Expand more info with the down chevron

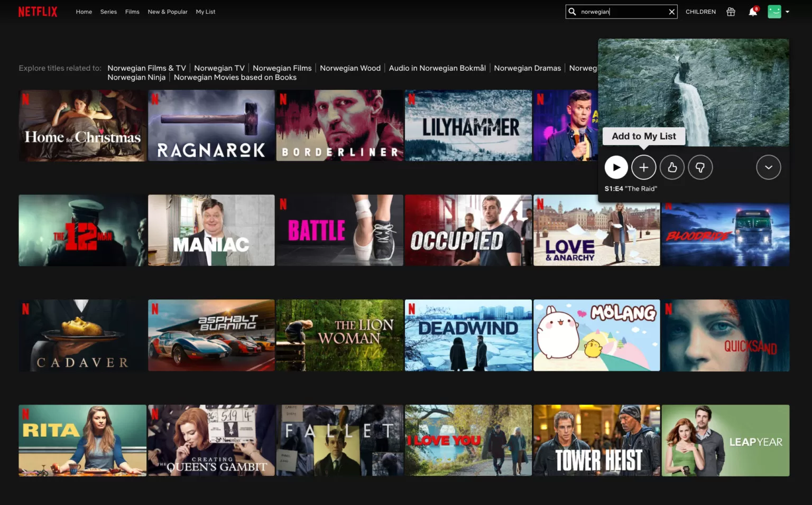(769, 167)
